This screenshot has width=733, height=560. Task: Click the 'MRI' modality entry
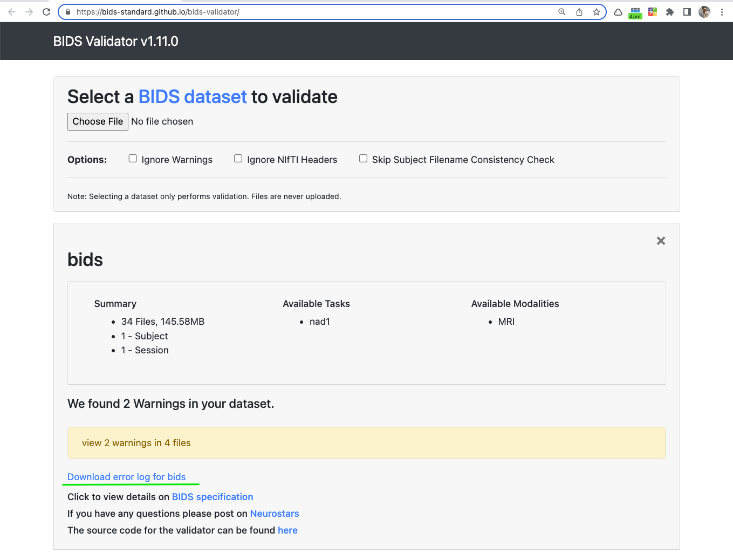pos(506,322)
